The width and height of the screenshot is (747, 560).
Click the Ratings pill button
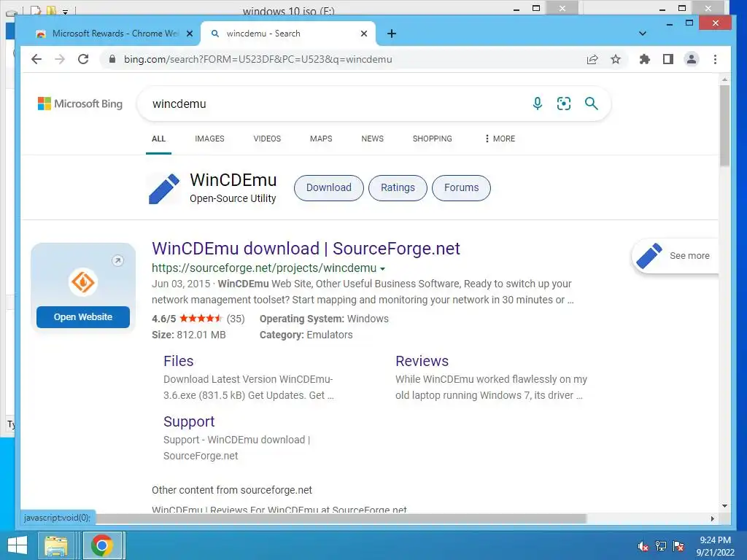click(398, 187)
